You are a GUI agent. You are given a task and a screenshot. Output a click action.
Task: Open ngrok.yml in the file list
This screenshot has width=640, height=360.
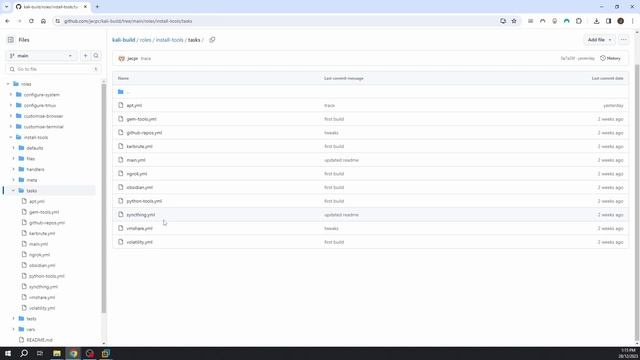137,174
